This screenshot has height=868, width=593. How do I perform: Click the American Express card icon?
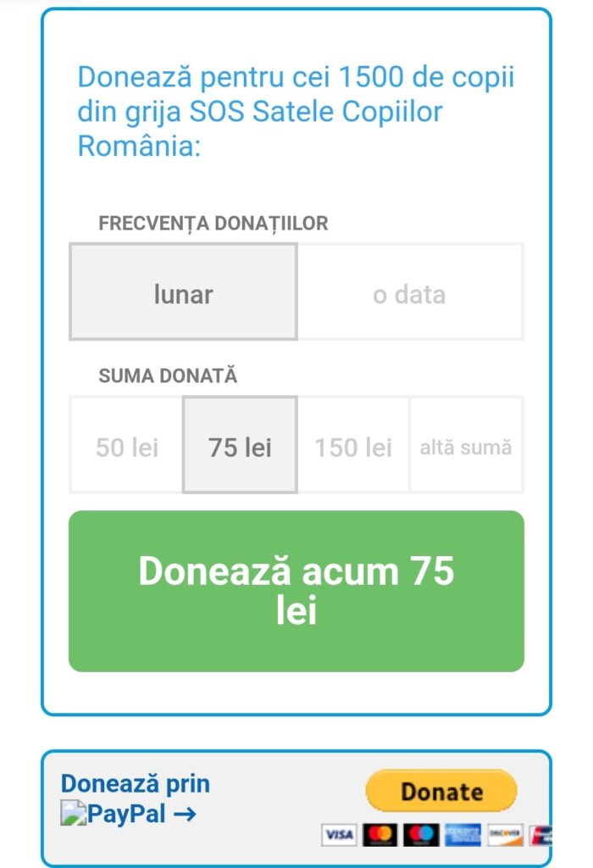click(463, 835)
